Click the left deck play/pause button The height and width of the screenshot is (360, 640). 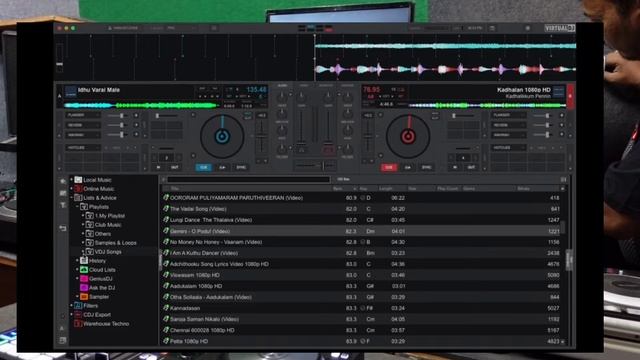(x=222, y=167)
